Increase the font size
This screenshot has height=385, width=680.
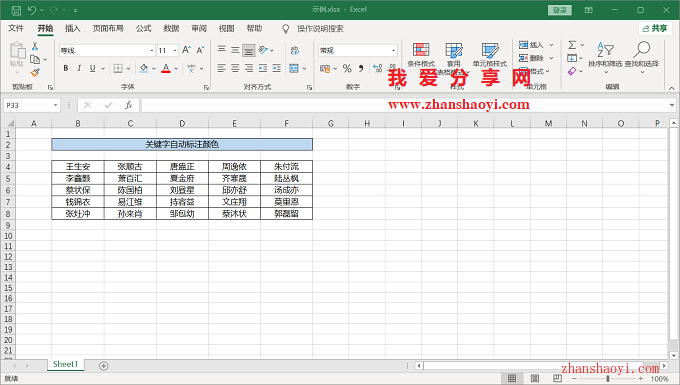pos(186,50)
